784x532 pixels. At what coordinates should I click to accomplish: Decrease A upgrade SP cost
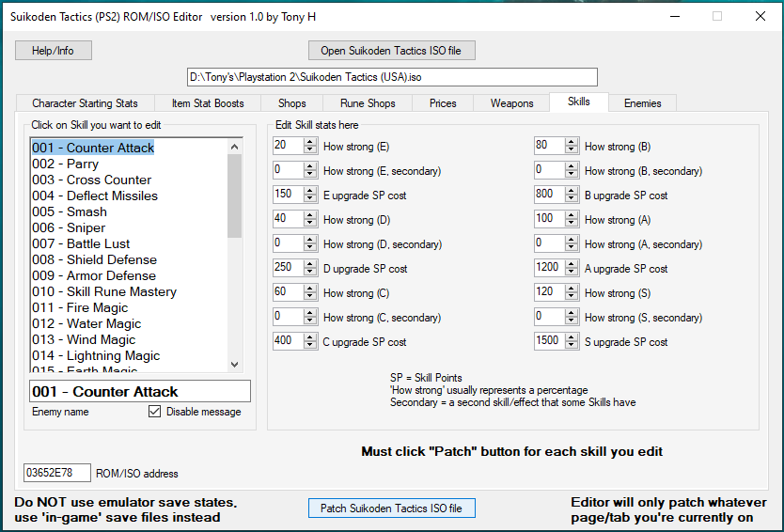[572, 272]
